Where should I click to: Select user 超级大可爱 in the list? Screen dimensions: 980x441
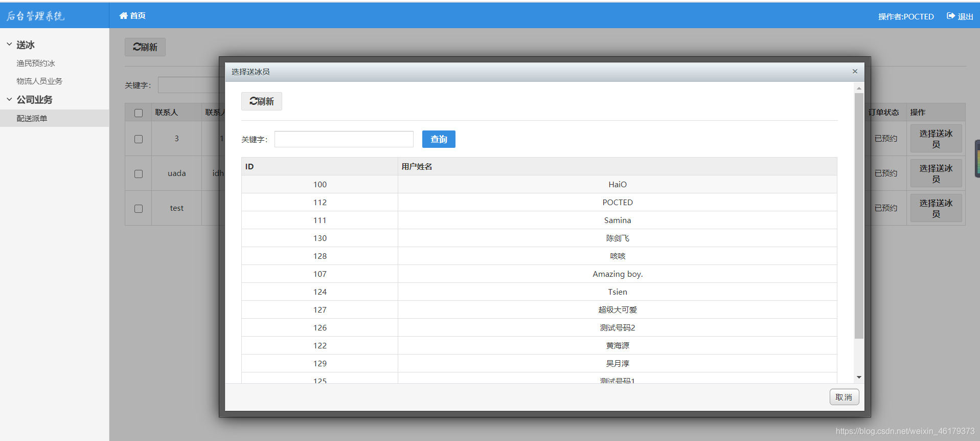point(618,310)
